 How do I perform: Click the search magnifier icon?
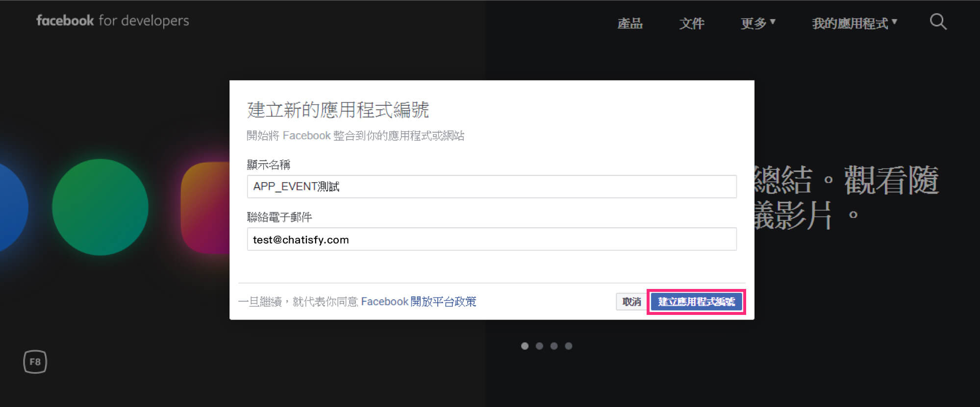(938, 22)
